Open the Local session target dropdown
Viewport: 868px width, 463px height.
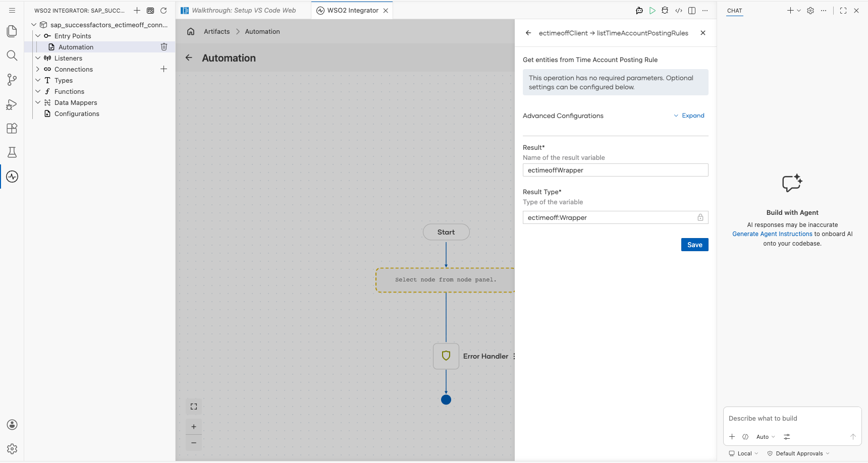click(x=743, y=453)
